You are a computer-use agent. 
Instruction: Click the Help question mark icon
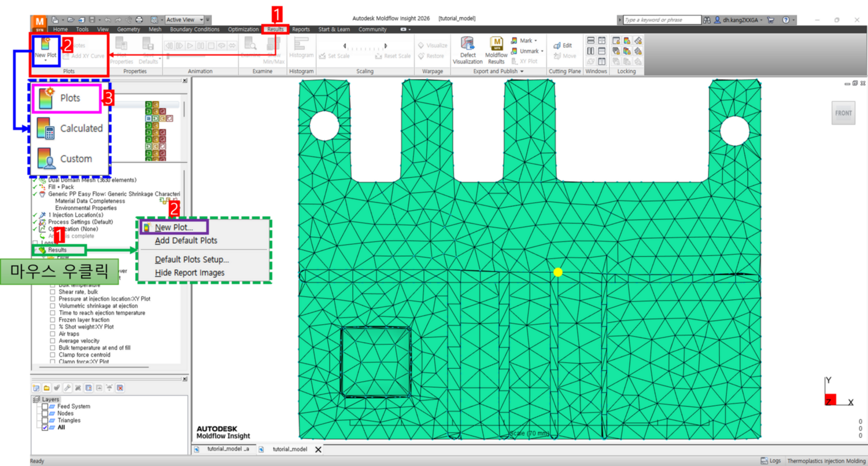pos(786,19)
